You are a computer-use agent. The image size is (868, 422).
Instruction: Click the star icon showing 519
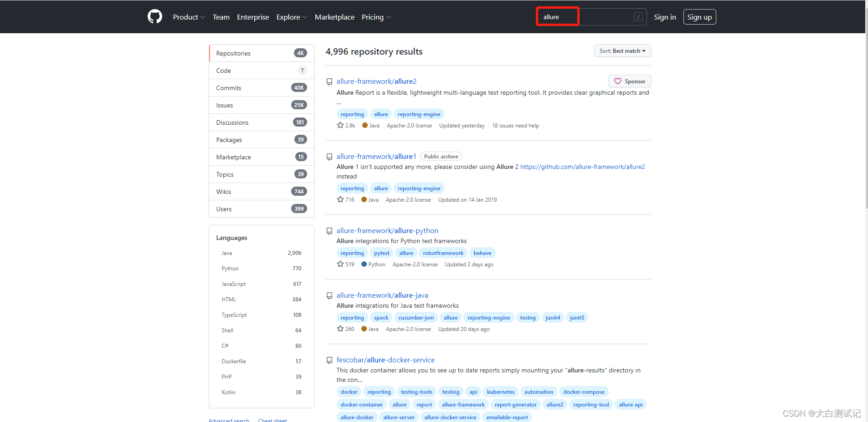pos(340,264)
